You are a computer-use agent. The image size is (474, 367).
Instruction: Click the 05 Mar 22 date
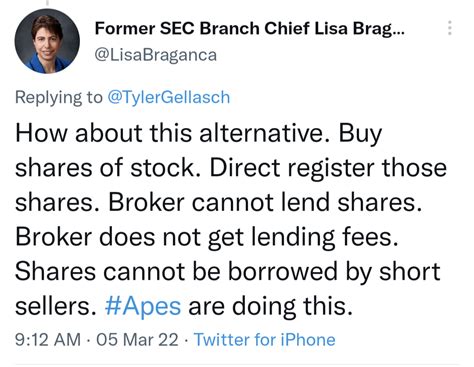[x=137, y=340]
